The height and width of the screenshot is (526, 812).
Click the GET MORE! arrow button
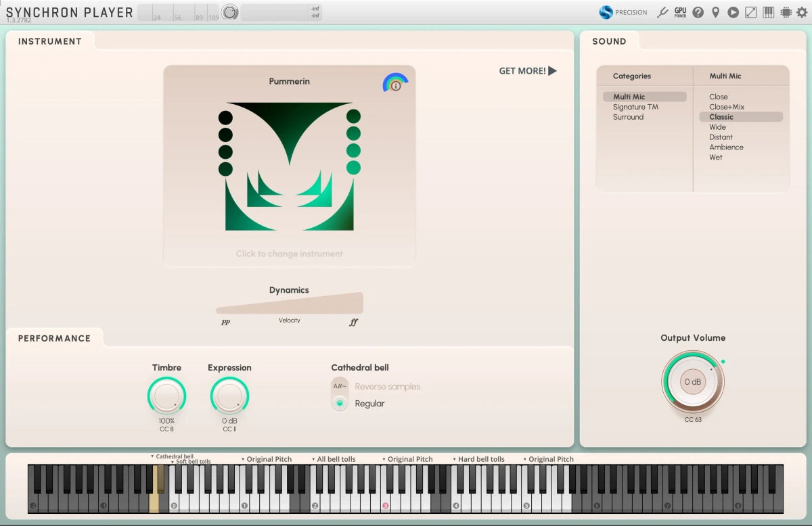point(528,70)
